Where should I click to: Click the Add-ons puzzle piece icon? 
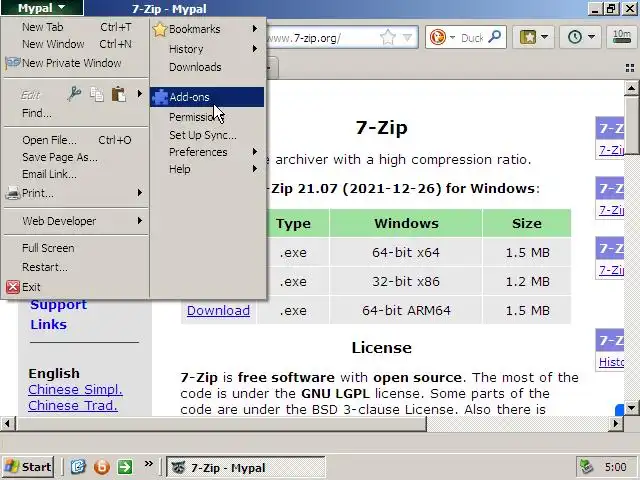160,97
